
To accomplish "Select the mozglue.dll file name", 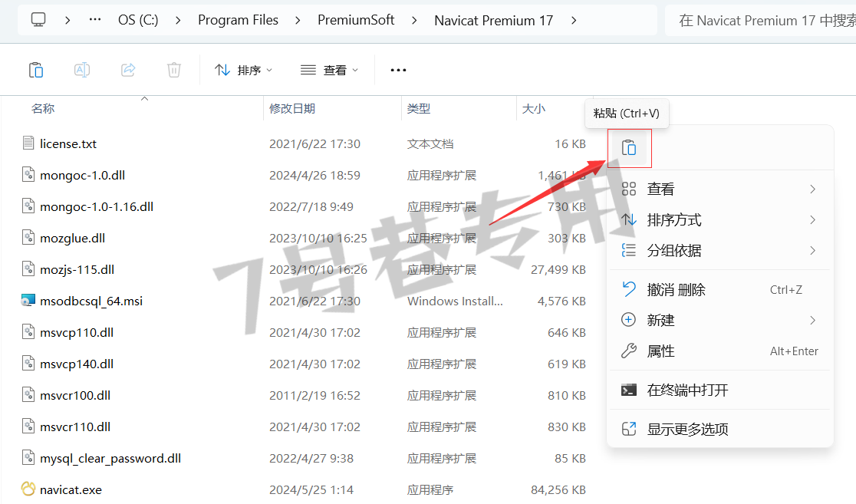I will [x=73, y=238].
